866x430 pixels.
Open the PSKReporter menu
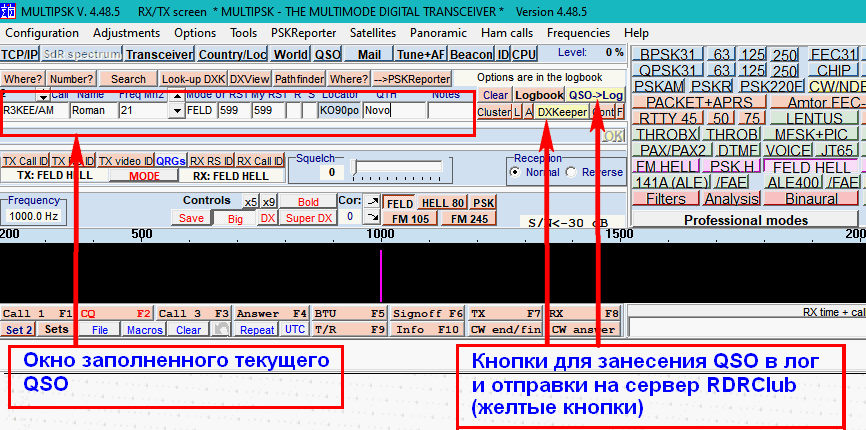pos(304,33)
